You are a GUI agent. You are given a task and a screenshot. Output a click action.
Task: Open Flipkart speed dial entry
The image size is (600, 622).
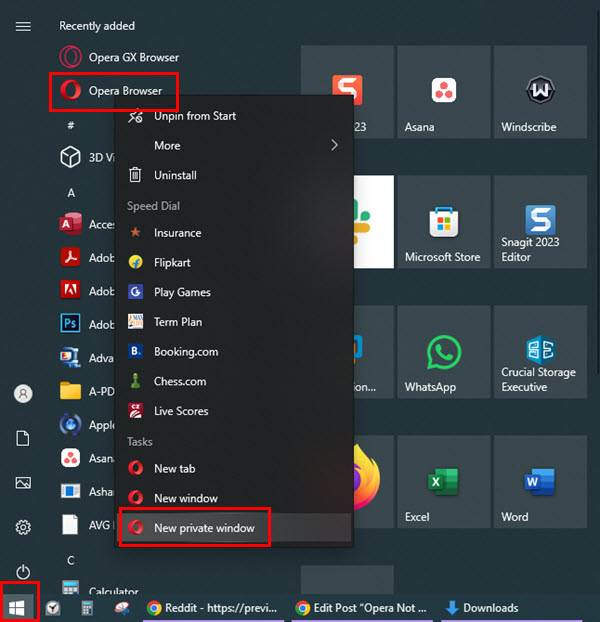click(234, 262)
